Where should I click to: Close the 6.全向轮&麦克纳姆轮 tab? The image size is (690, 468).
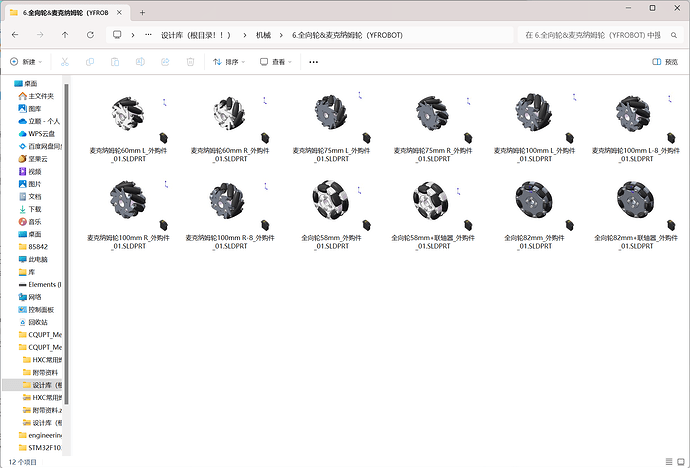pos(119,13)
